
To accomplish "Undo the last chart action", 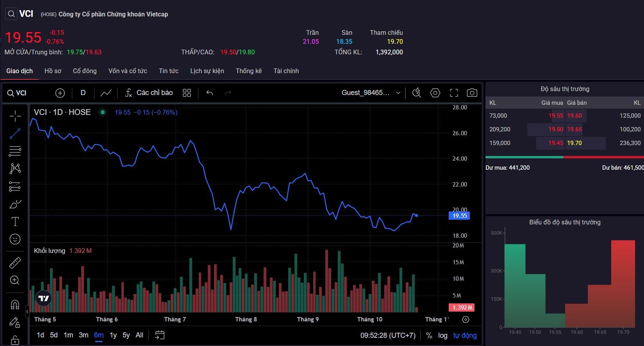I will (210, 93).
